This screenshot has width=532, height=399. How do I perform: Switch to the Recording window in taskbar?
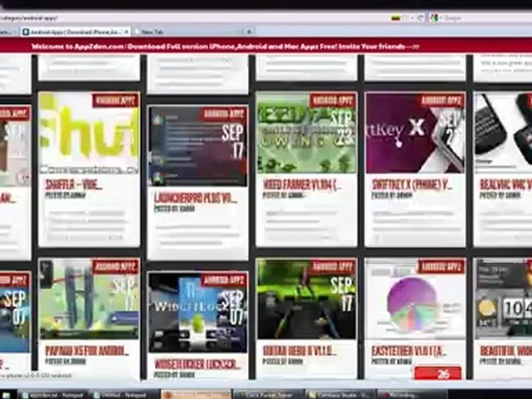click(411, 395)
